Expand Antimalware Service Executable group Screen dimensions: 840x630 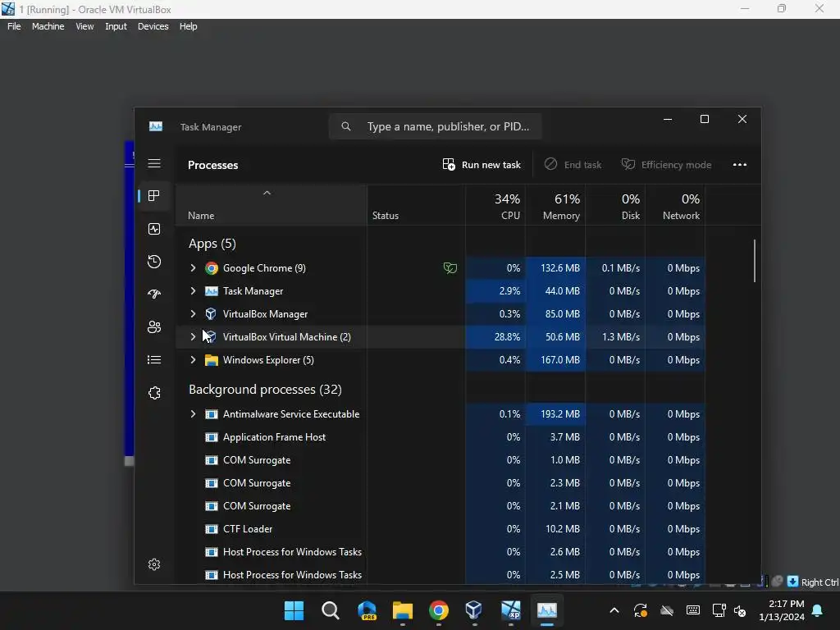click(x=194, y=414)
